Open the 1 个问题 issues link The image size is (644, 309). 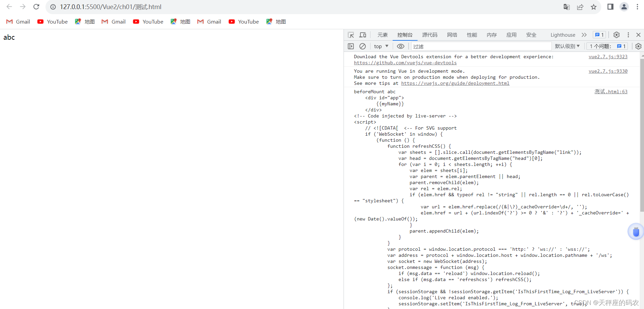pyautogui.click(x=607, y=46)
